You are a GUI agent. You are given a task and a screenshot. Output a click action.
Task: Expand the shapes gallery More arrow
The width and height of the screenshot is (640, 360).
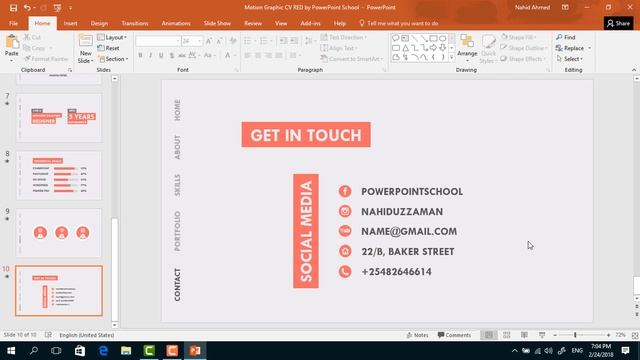[452, 58]
